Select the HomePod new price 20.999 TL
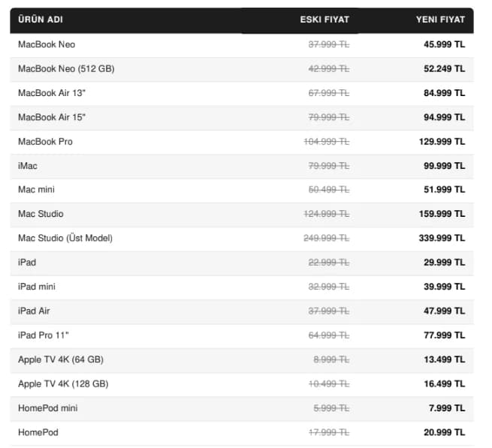This screenshot has height=448, width=492. click(x=445, y=432)
